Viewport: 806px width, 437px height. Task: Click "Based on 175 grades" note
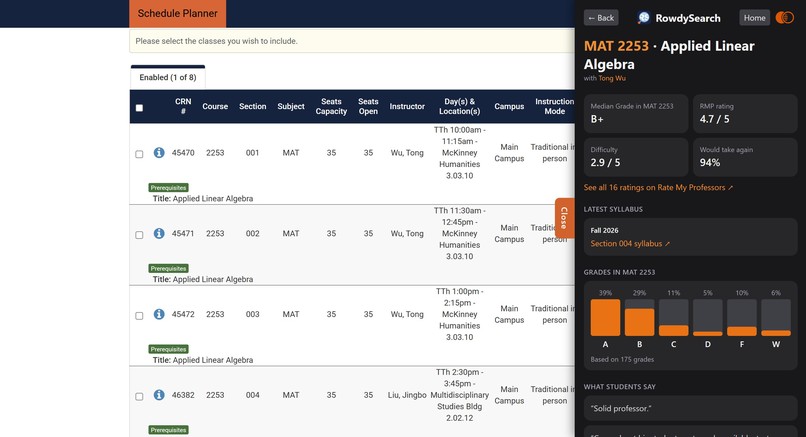622,359
